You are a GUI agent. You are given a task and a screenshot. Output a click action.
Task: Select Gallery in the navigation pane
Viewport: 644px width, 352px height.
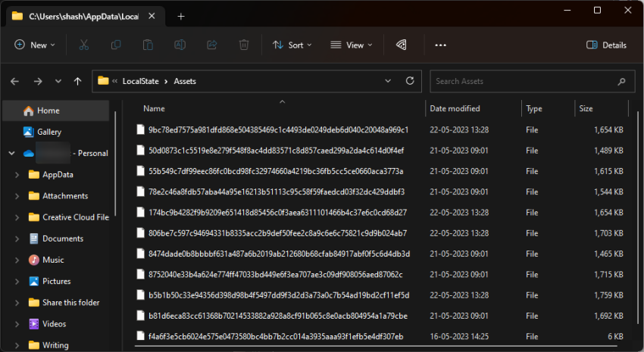click(49, 132)
